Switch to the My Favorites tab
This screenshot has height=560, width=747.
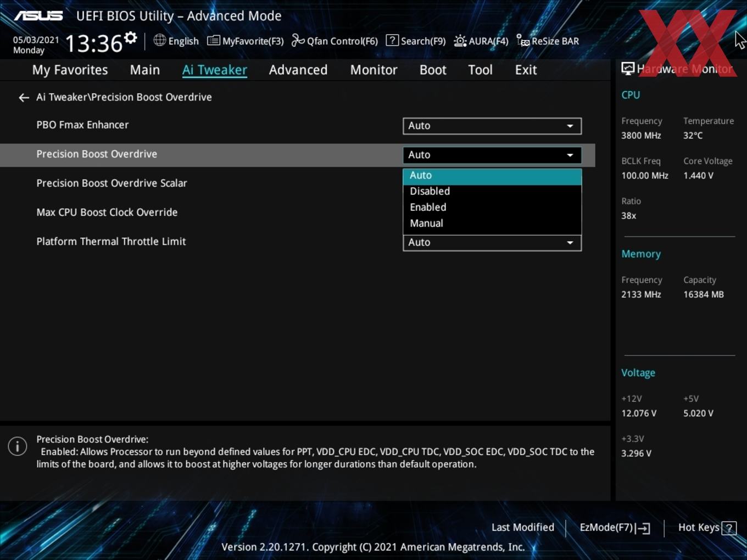70,70
